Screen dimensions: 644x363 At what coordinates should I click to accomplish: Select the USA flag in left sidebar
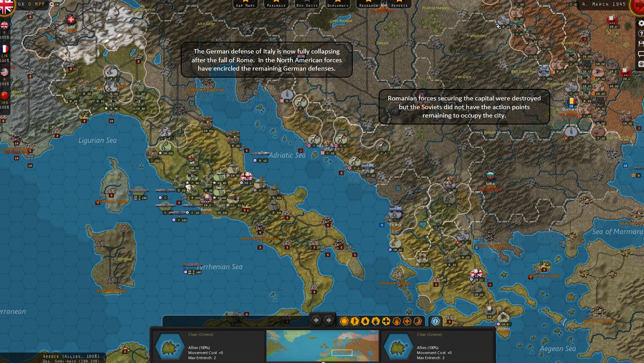pyautogui.click(x=4, y=72)
